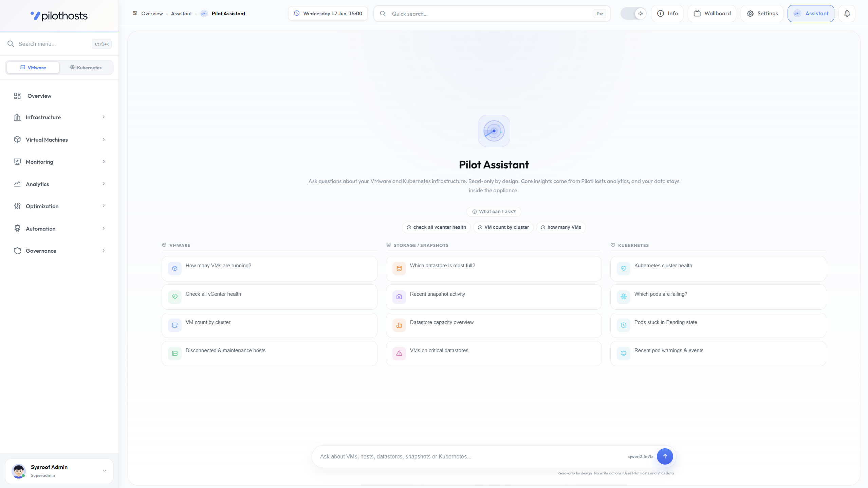Click the Monitoring screen icon

coord(17,162)
